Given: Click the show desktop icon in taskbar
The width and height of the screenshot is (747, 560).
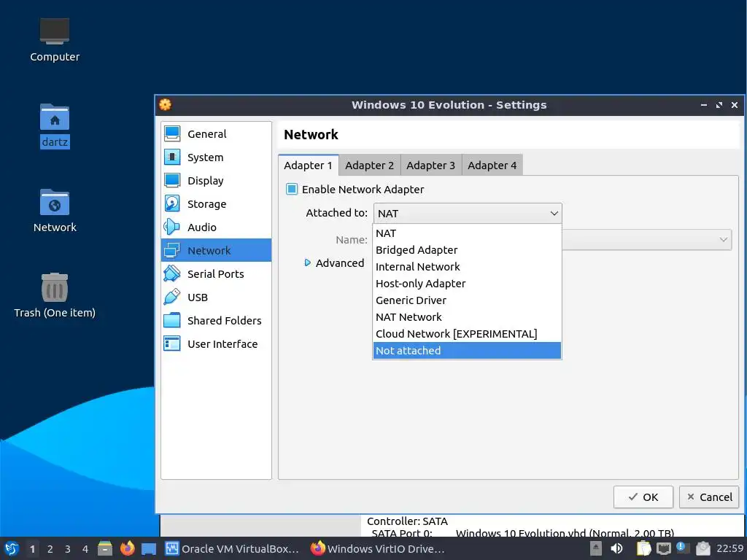Looking at the screenshot, I should 149,549.
